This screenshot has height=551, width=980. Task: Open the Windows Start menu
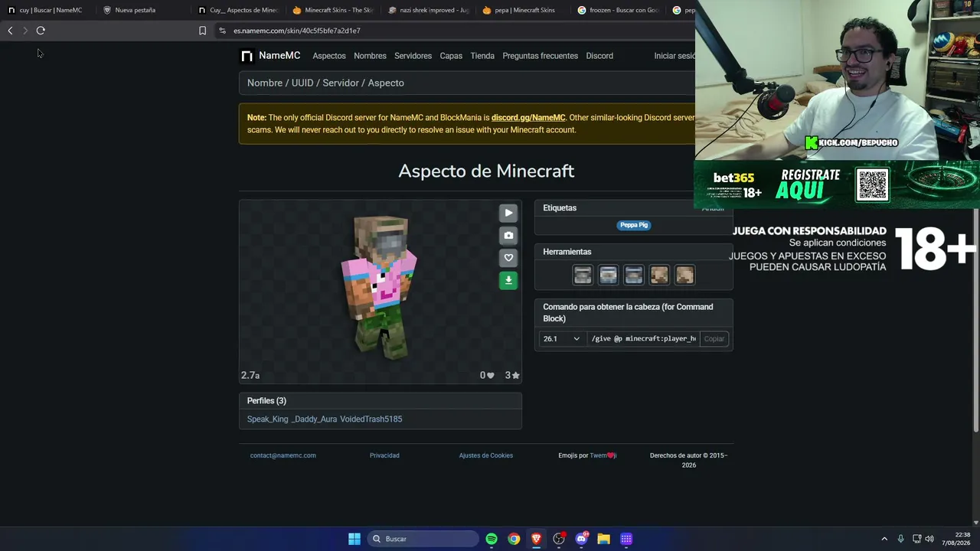[354, 539]
